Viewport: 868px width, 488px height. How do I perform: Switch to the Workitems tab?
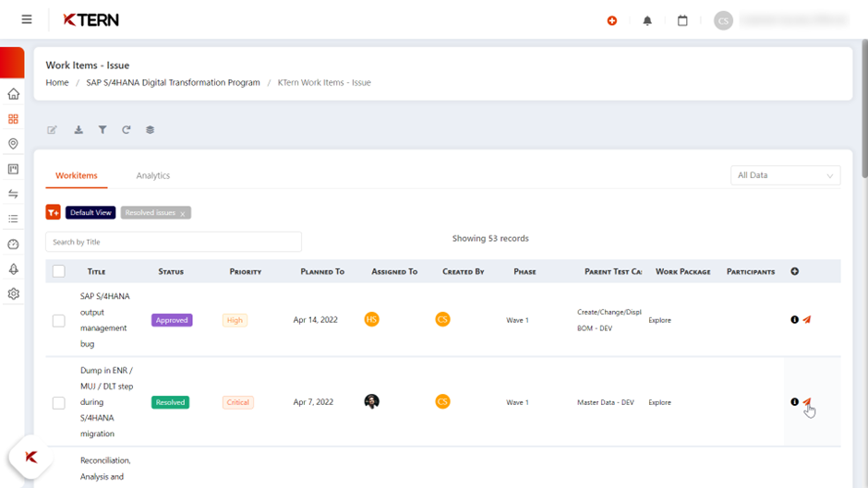click(x=77, y=175)
